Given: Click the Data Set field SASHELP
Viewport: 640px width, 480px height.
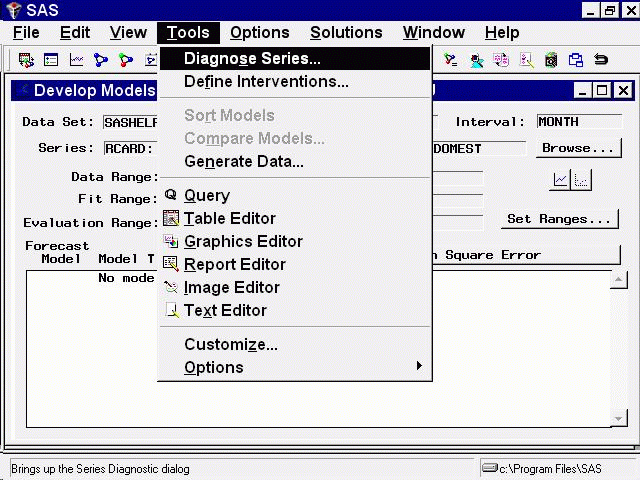Looking at the screenshot, I should [x=131, y=122].
